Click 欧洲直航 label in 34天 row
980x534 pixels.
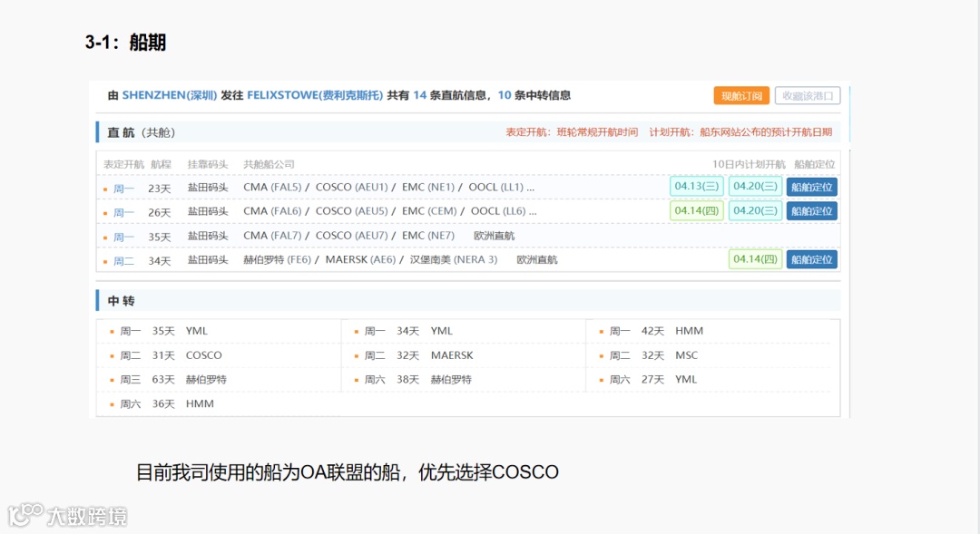[x=537, y=259]
